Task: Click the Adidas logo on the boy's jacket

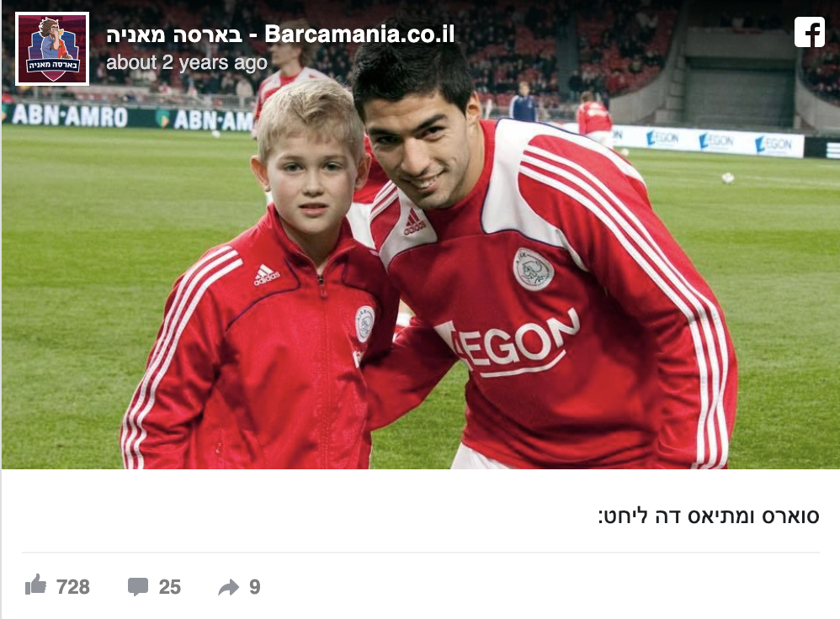Action: [x=266, y=275]
